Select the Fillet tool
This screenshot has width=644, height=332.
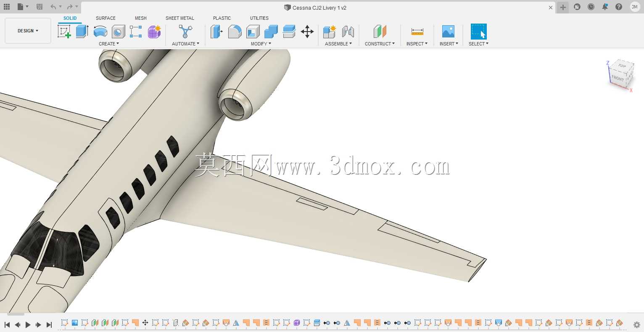[x=235, y=32]
